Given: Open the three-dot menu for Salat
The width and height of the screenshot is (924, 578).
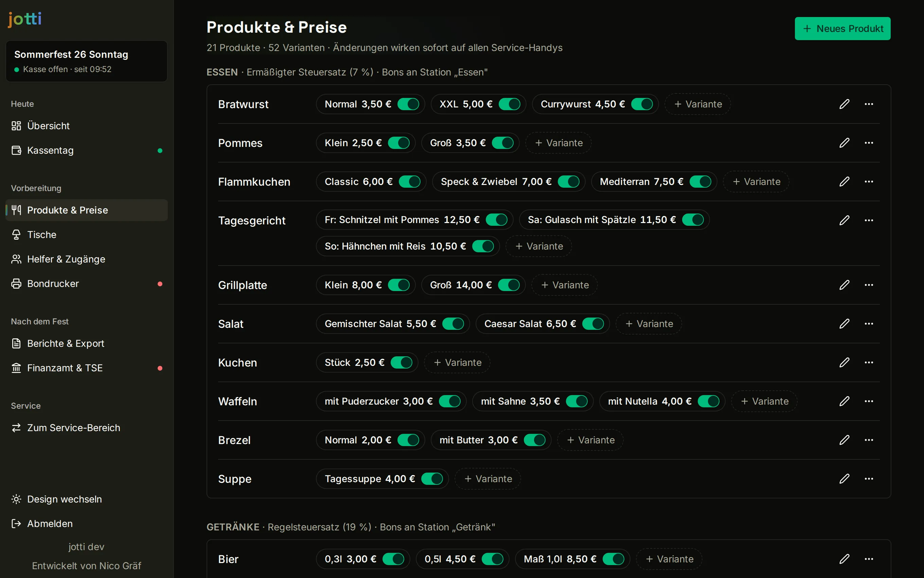Looking at the screenshot, I should [x=869, y=323].
